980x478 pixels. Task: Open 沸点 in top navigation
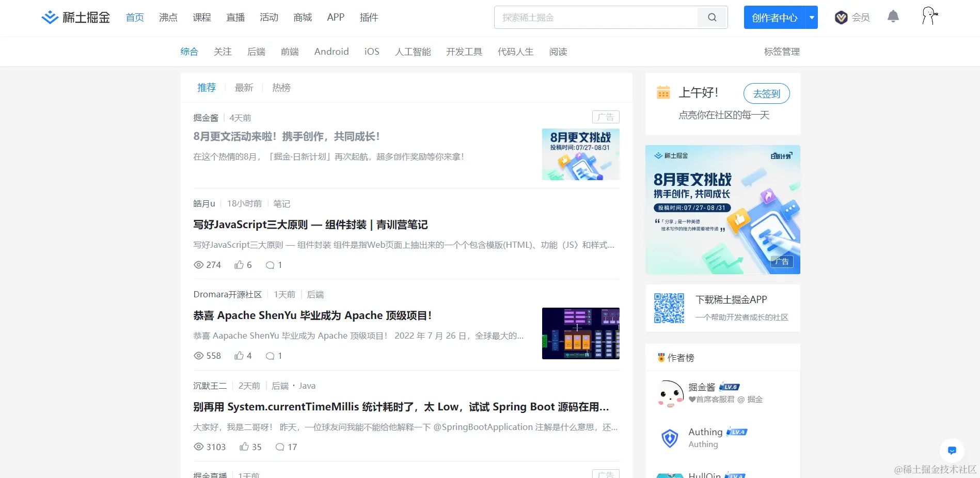click(168, 18)
